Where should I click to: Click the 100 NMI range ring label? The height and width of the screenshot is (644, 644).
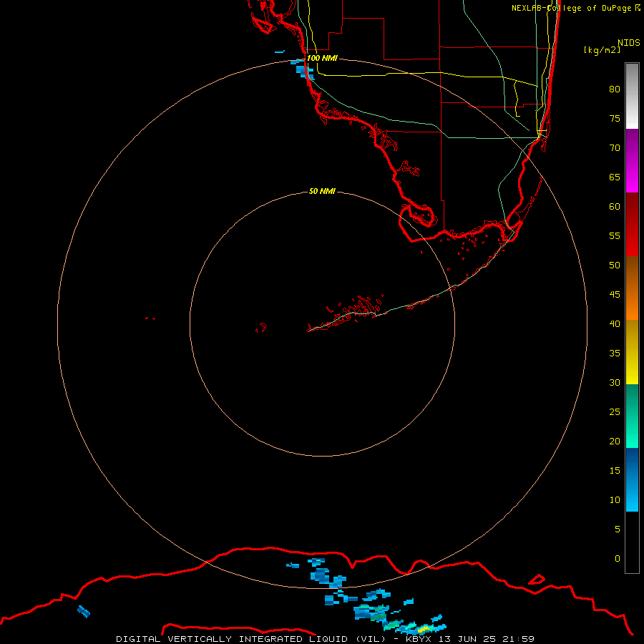coord(322,58)
